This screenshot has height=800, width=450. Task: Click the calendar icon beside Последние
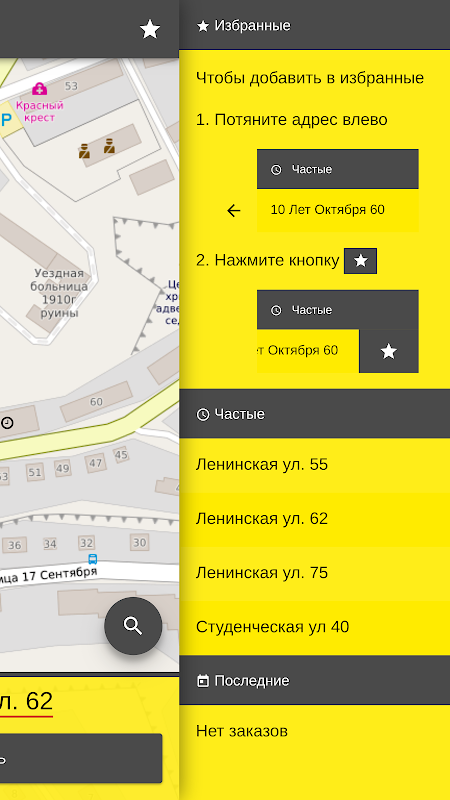203,681
